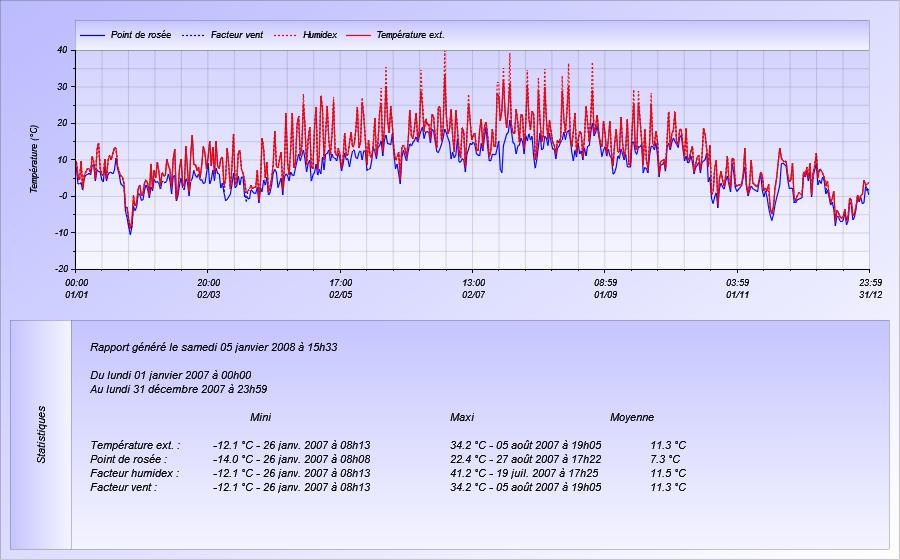Select the Point de rosée legend label
Viewport: 900px width, 560px height.
141,35
